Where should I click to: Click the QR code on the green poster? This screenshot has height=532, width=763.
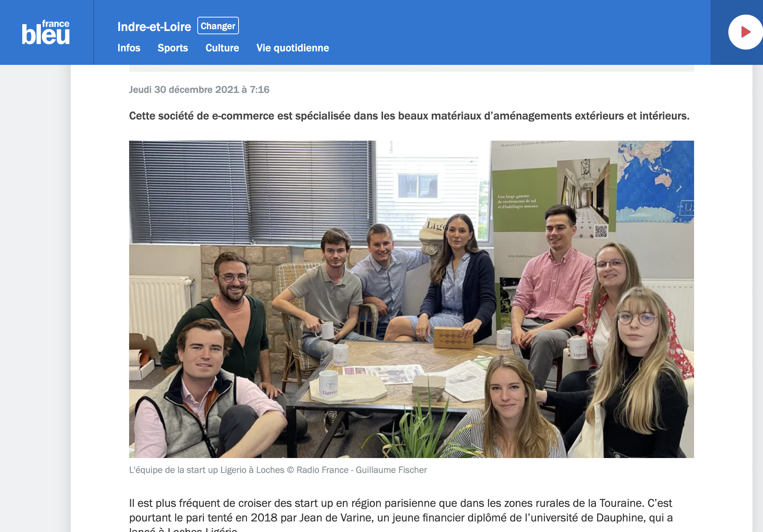point(601,231)
